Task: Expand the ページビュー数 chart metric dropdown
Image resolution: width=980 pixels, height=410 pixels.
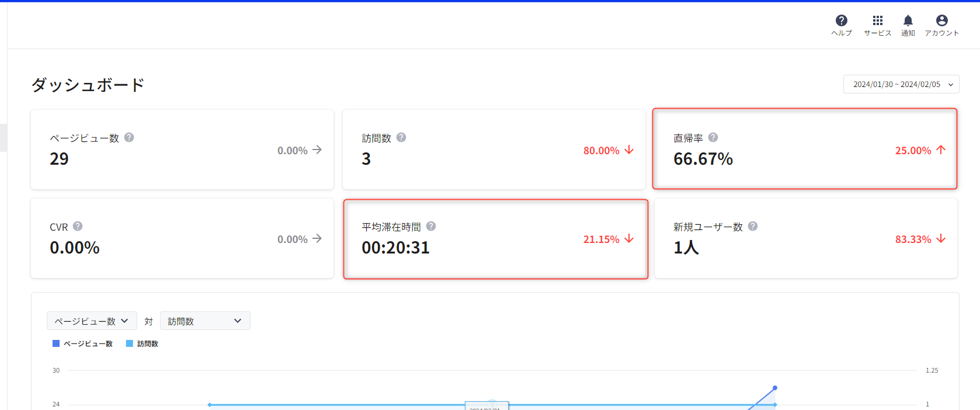Action: 92,321
